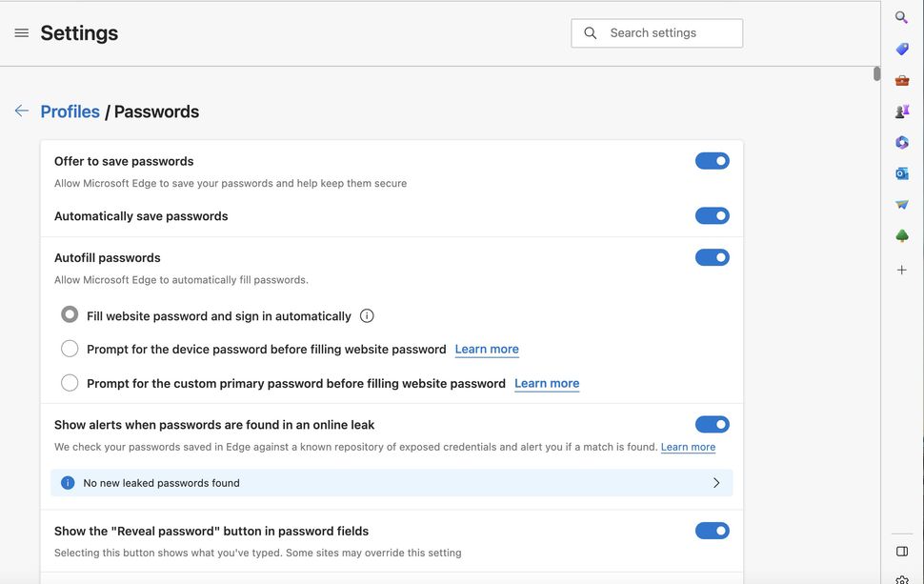
Task: Expand No new leaked passwords found row
Action: (x=716, y=483)
